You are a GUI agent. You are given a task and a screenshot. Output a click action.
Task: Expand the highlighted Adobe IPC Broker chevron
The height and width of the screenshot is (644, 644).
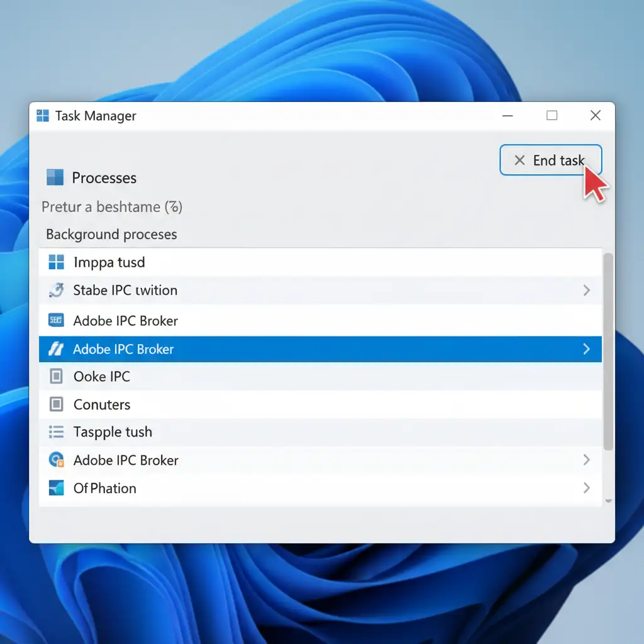tap(586, 349)
